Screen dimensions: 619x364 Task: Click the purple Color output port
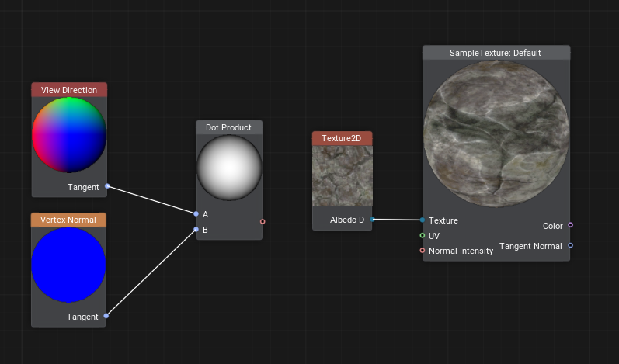570,225
